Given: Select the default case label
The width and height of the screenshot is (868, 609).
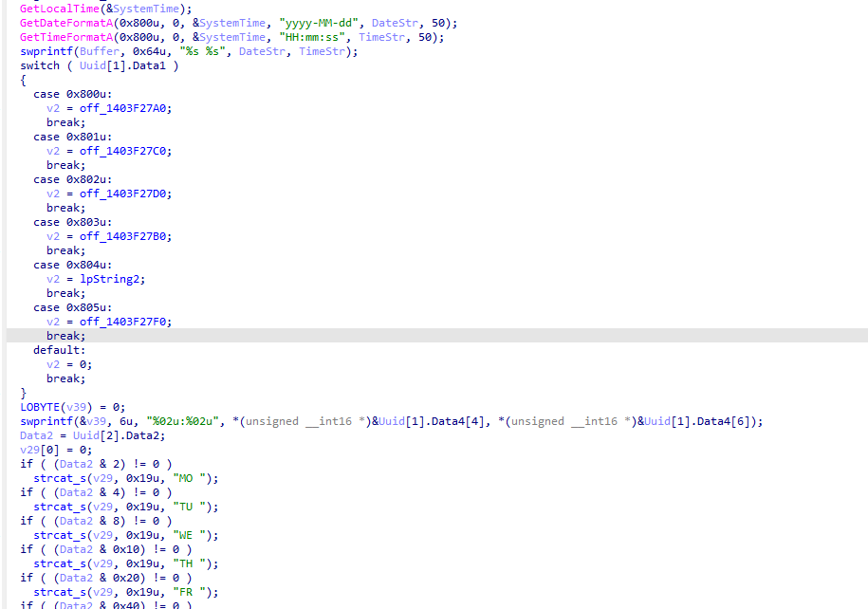Looking at the screenshot, I should pyautogui.click(x=59, y=350).
